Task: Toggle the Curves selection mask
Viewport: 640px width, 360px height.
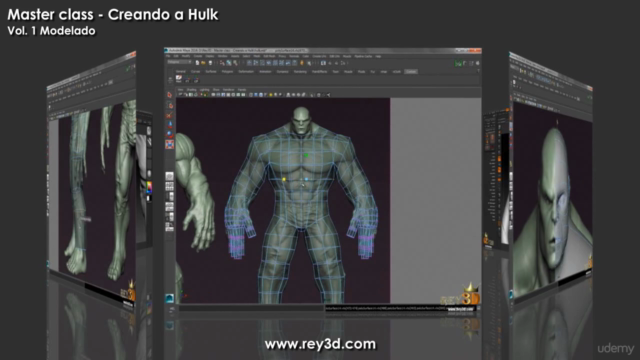Action: point(262,63)
